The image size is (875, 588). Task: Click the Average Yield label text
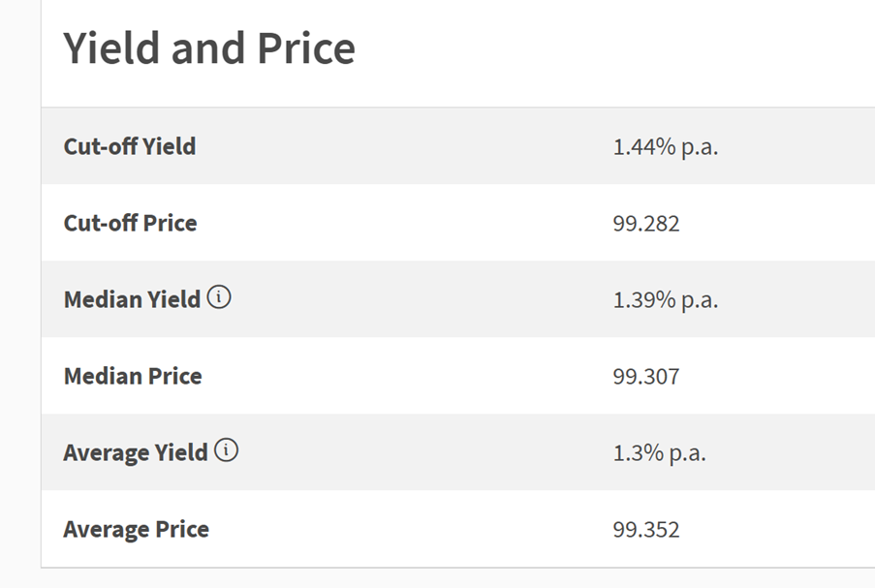click(136, 452)
